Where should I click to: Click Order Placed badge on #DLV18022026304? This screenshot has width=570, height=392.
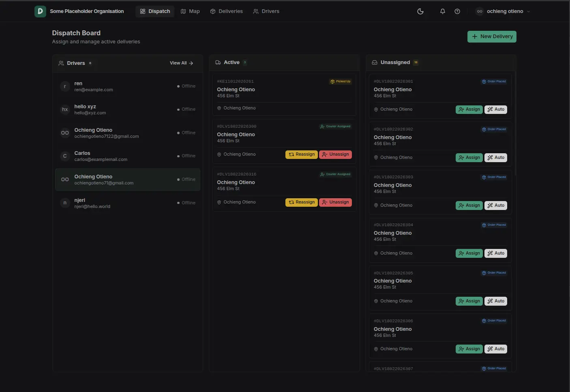[494, 225]
